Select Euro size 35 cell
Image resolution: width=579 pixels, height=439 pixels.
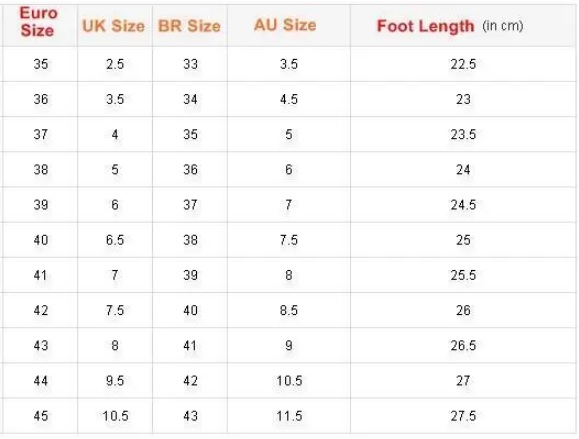click(41, 64)
